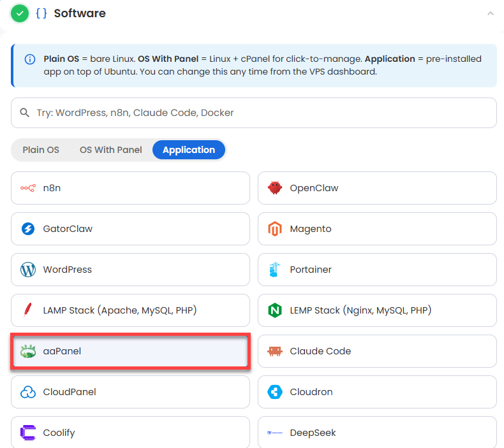
Task: Click the magnifier icon in search box
Action: 24,113
